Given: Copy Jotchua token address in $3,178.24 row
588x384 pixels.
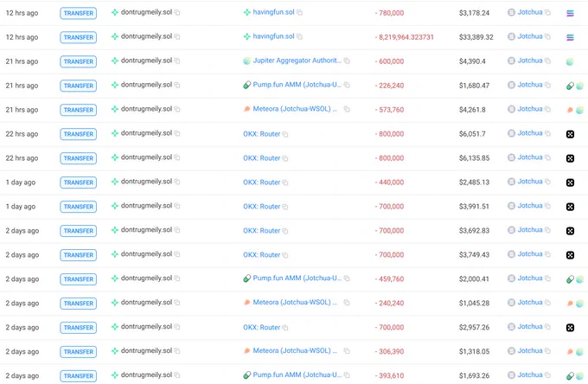Looking at the screenshot, I should pos(547,13).
